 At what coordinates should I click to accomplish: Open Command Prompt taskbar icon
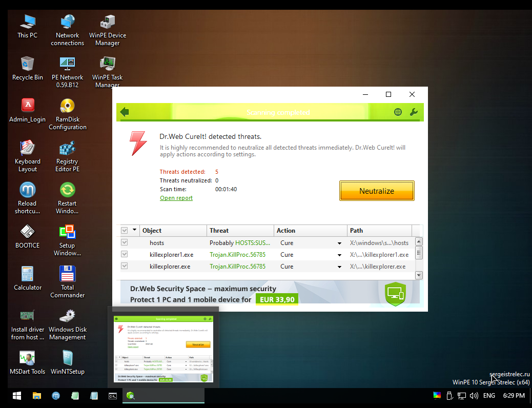pyautogui.click(x=113, y=396)
